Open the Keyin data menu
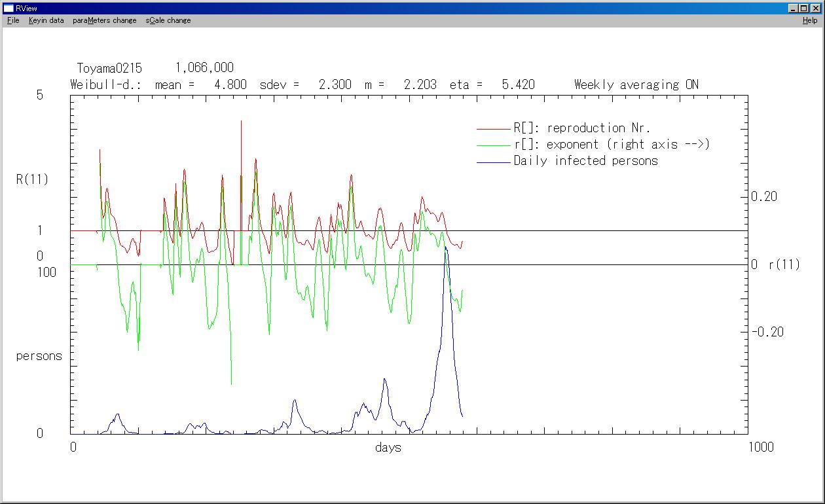The height and width of the screenshot is (504, 825). pos(46,20)
